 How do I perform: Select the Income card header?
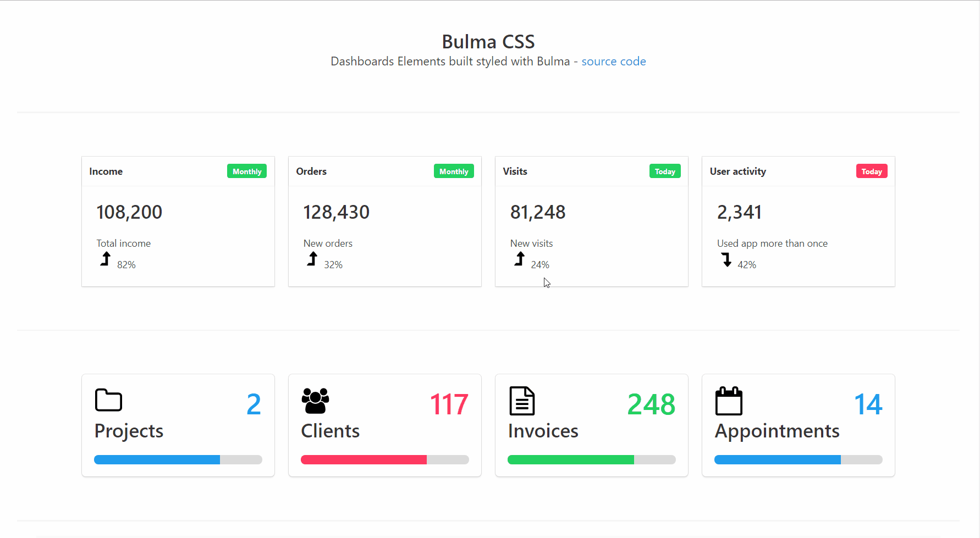point(106,171)
